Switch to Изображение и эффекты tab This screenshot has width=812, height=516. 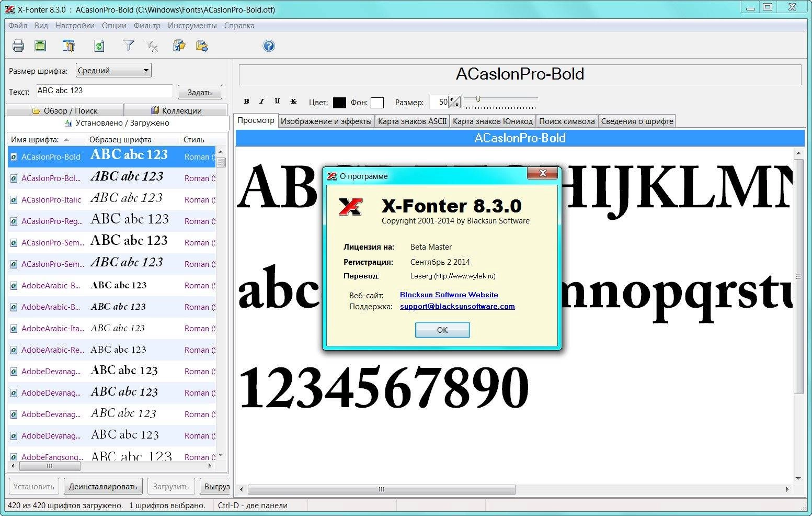(326, 121)
